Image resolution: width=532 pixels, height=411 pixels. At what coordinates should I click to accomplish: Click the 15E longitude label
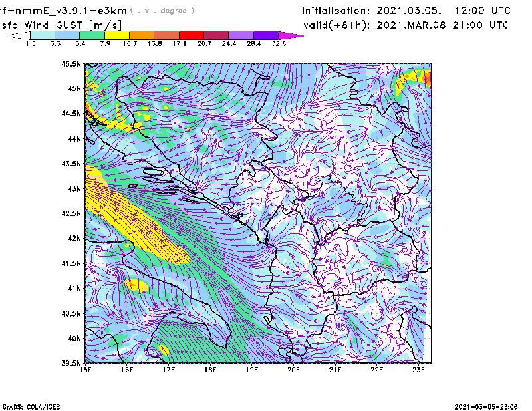tap(85, 370)
